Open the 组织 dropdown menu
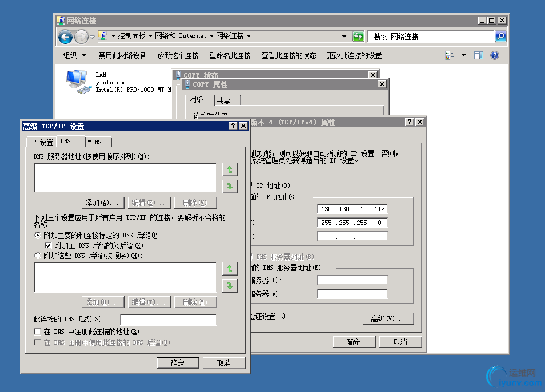The width and height of the screenshot is (545, 392). pos(74,55)
